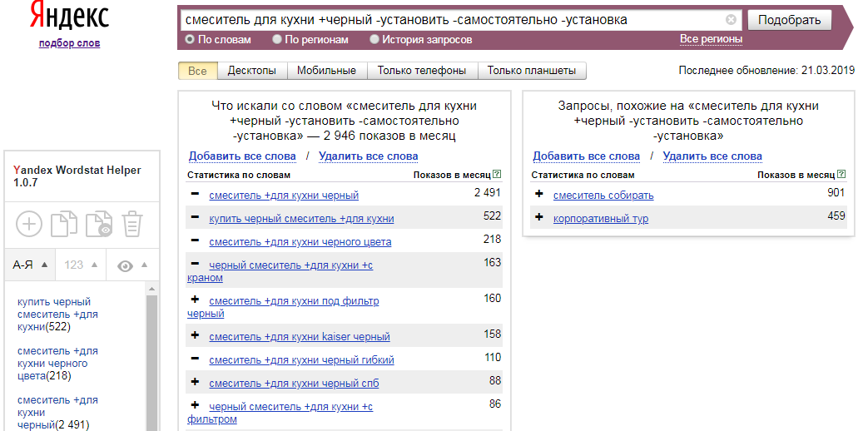868x431 pixels.
Task: Click the copy with frequency icon in Helper
Action: [98, 224]
